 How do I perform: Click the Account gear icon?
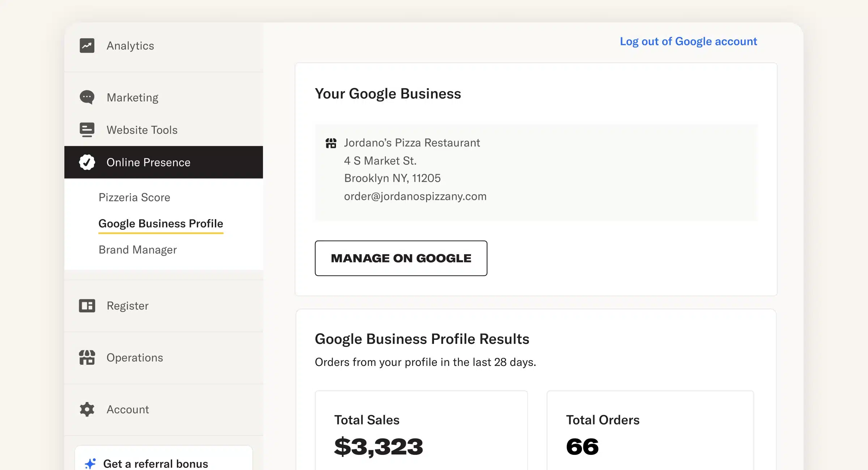(x=87, y=409)
